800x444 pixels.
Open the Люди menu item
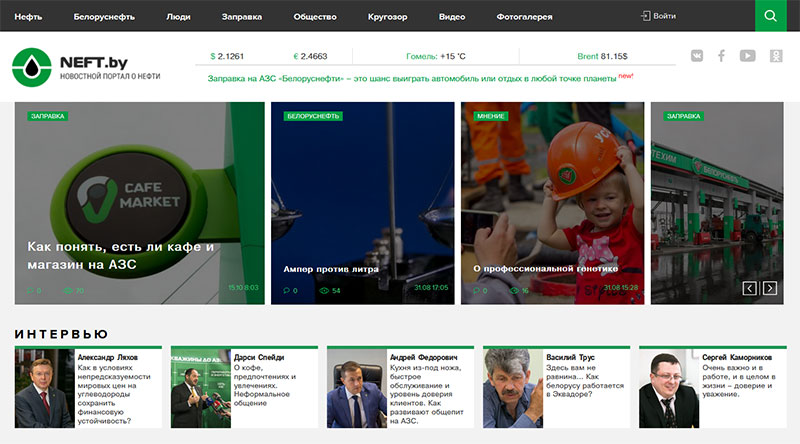[178, 16]
